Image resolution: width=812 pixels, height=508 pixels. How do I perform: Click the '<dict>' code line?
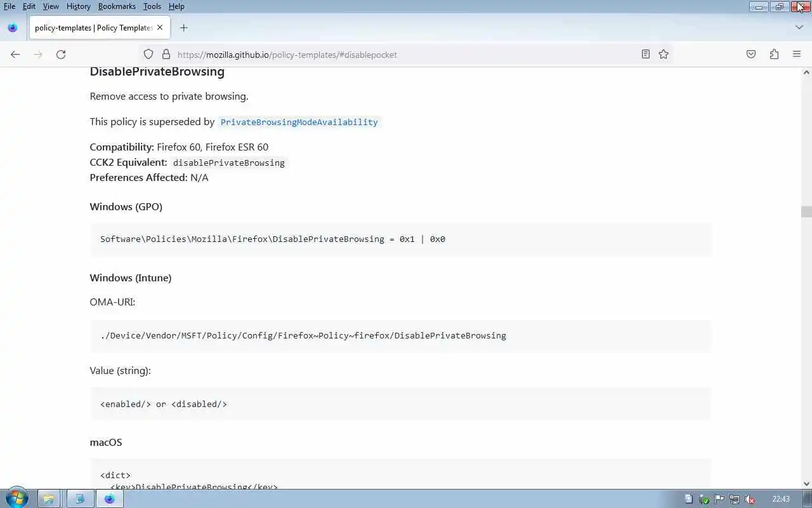click(x=115, y=475)
